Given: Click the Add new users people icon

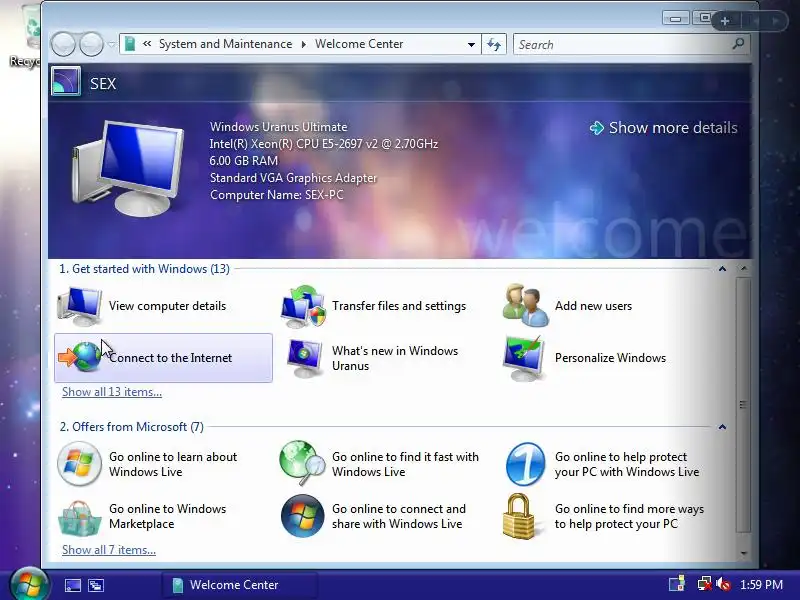Looking at the screenshot, I should (526, 306).
